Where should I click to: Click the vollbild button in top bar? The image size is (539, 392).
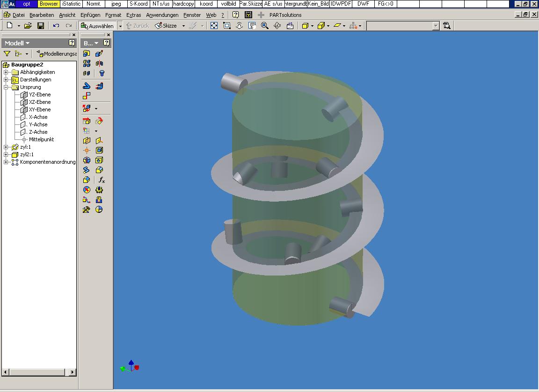228,4
